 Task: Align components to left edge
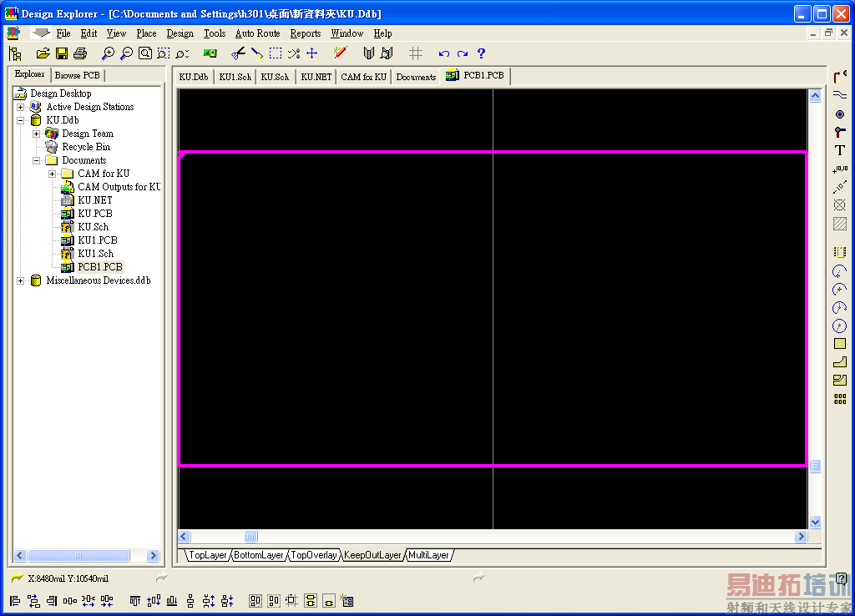pyautogui.click(x=15, y=601)
